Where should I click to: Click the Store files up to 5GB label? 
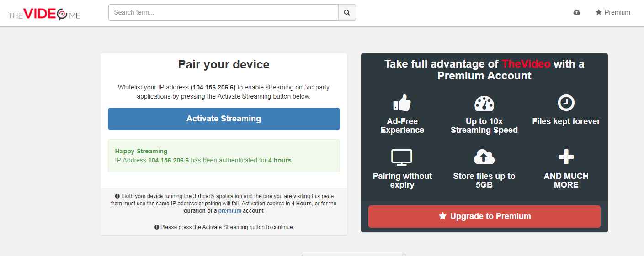(484, 180)
